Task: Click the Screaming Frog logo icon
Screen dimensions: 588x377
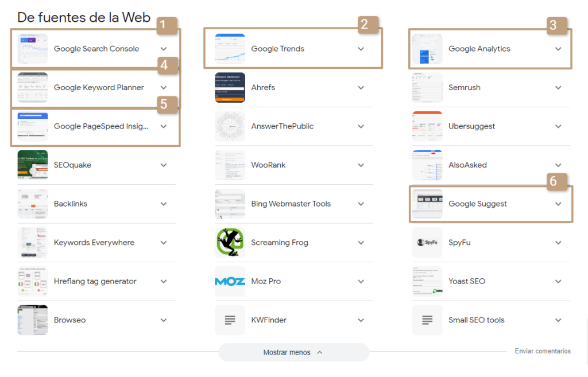Action: pos(230,243)
